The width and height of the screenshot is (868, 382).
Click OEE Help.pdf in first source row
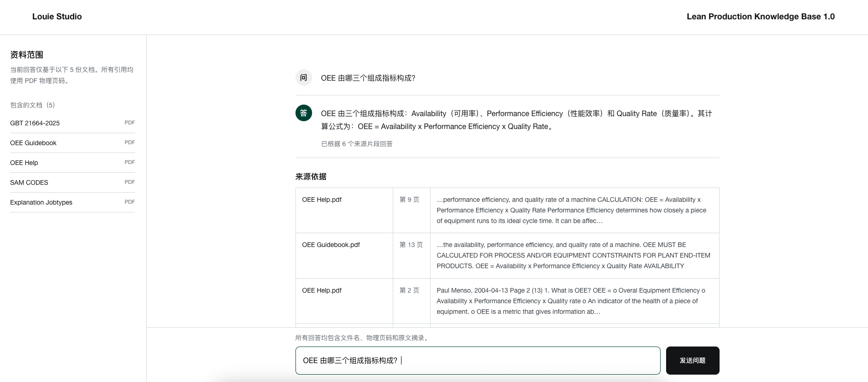[322, 200]
